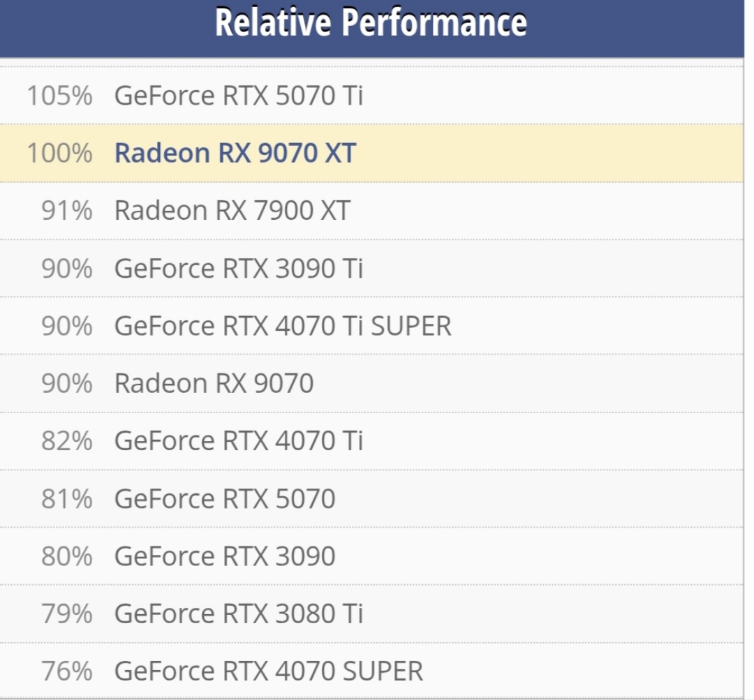Screen dimensions: 754x700
Task: Select the GeForce RTX 5070 entry
Action: click(x=225, y=499)
